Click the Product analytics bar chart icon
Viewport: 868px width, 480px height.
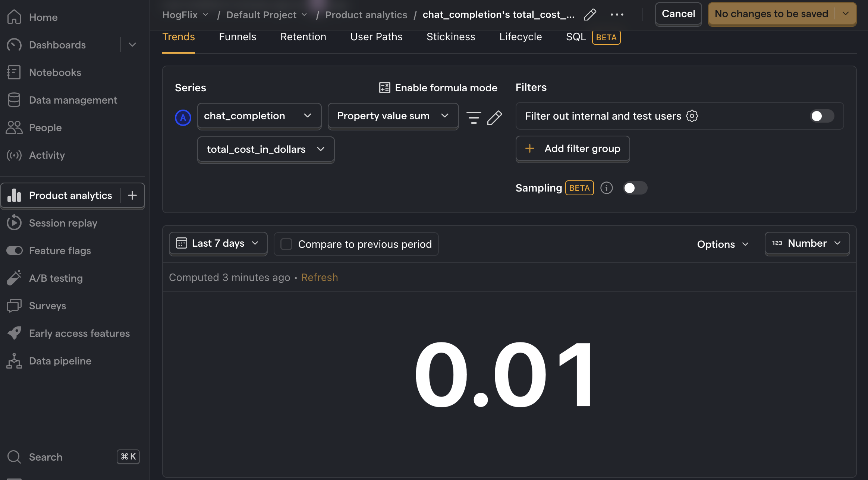(14, 195)
